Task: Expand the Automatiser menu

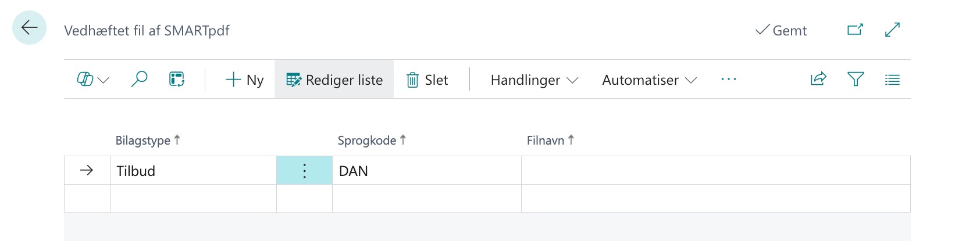Action: pyautogui.click(x=649, y=80)
